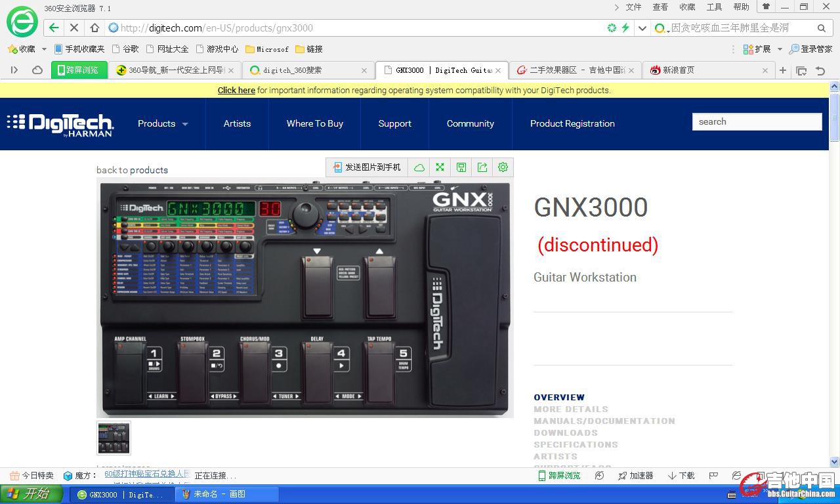Click the lightning speed mode icon

[625, 28]
